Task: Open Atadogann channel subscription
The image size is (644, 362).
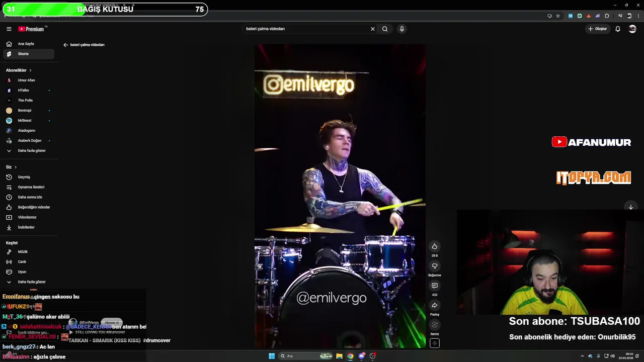Action: [29, 131]
